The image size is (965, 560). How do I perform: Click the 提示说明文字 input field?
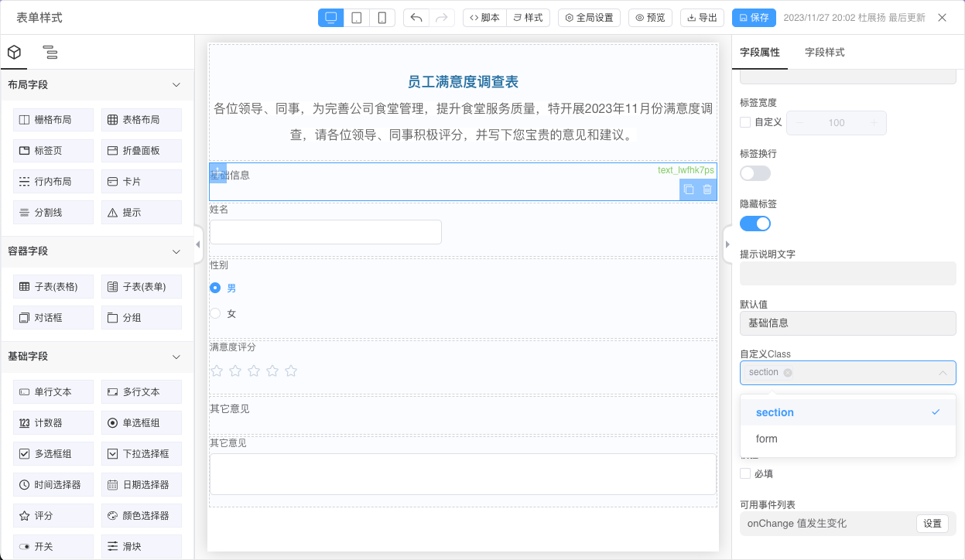coord(847,273)
